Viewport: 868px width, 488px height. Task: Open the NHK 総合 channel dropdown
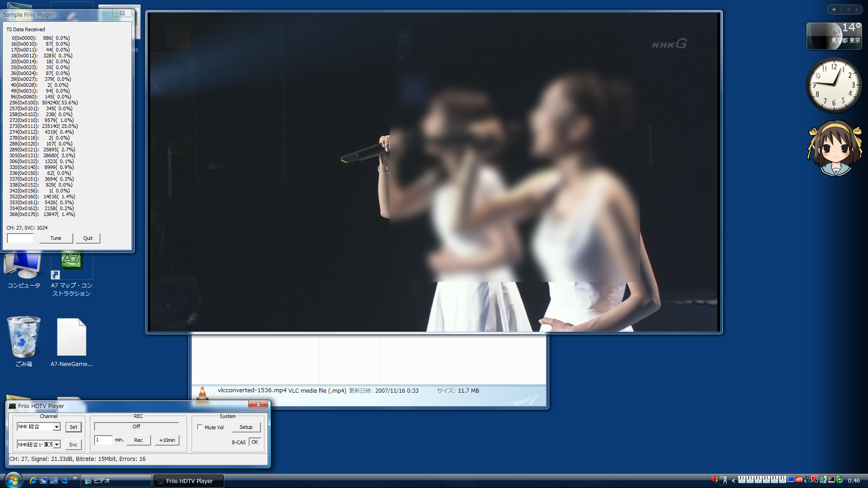click(x=57, y=427)
